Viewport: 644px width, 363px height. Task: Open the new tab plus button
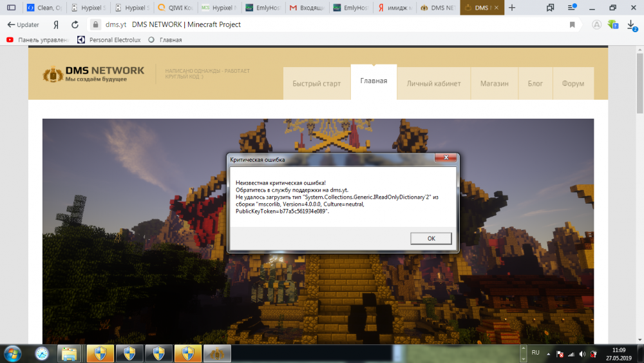coord(512,8)
